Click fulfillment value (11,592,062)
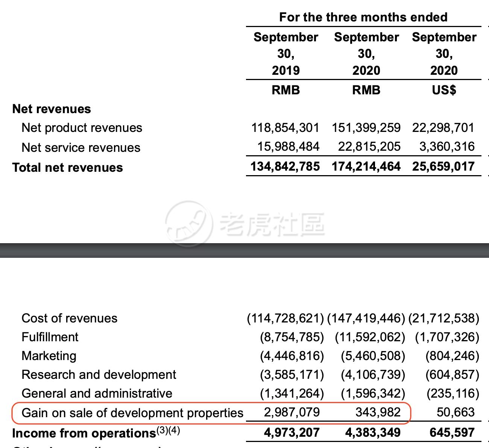 [370, 337]
